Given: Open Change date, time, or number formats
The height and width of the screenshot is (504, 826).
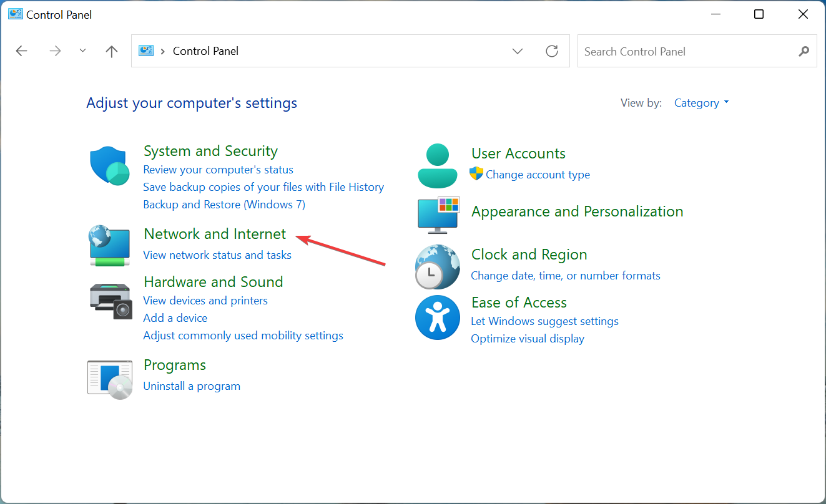Looking at the screenshot, I should coord(565,276).
